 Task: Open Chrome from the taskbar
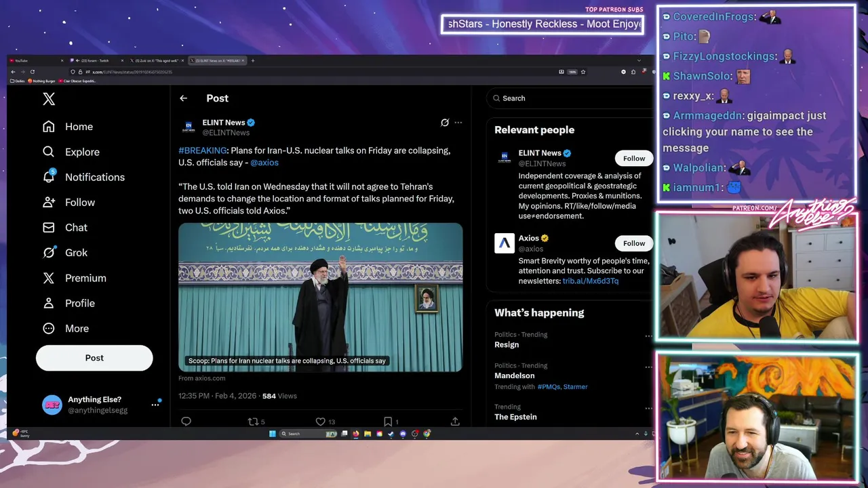coord(427,434)
